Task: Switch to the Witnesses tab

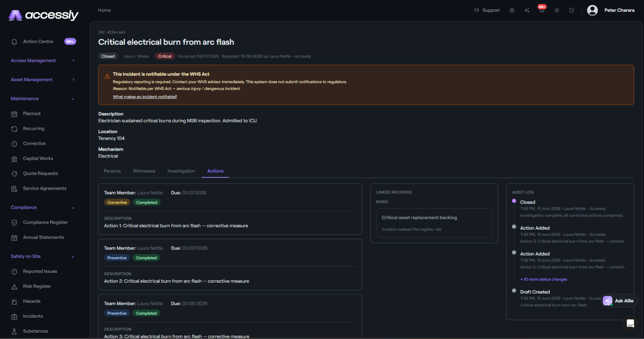Action: [x=144, y=171]
